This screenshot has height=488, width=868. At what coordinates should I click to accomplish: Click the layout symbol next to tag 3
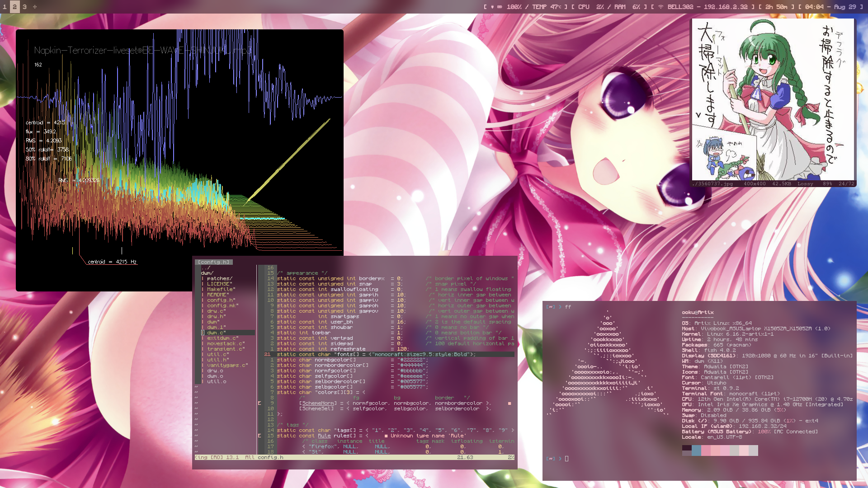35,7
